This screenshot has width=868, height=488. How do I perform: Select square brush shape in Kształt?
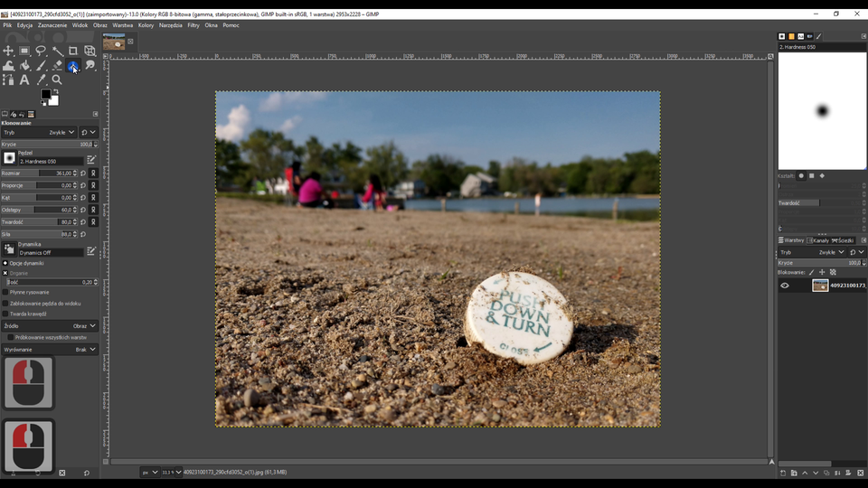click(812, 176)
